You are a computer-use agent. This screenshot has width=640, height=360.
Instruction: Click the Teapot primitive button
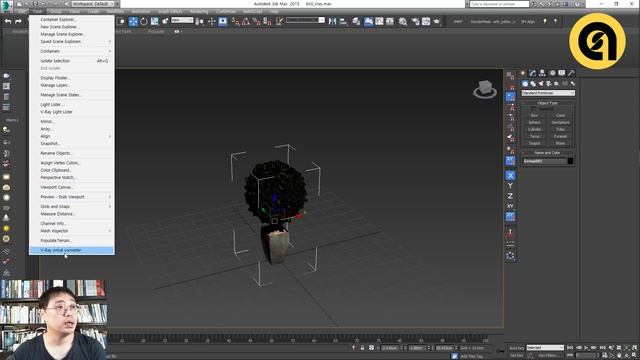(534, 143)
